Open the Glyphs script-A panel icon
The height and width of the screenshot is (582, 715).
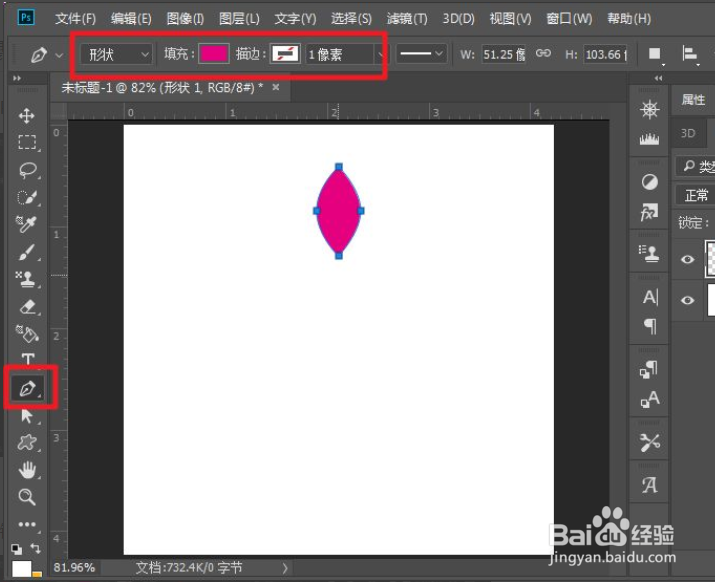coord(650,485)
